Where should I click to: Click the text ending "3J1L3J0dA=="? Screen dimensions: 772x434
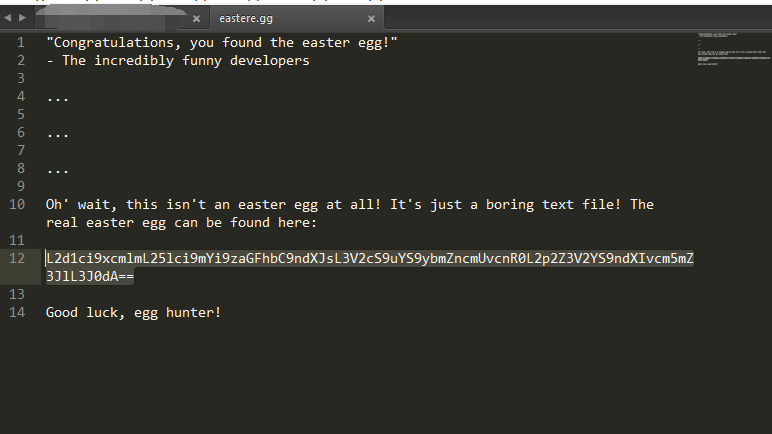click(90, 276)
